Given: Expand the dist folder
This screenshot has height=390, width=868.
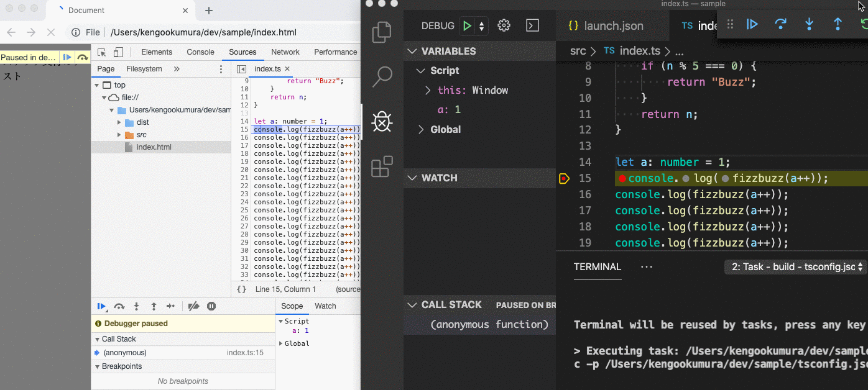Looking at the screenshot, I should 119,122.
